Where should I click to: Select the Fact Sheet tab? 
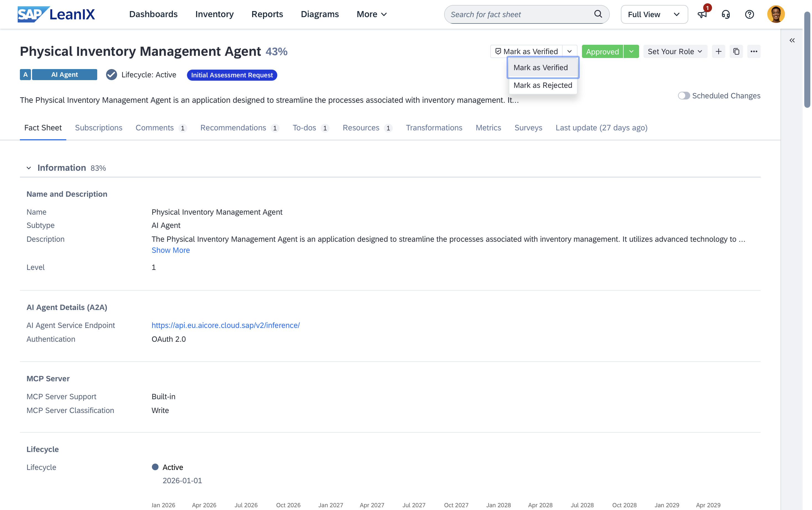coord(43,128)
